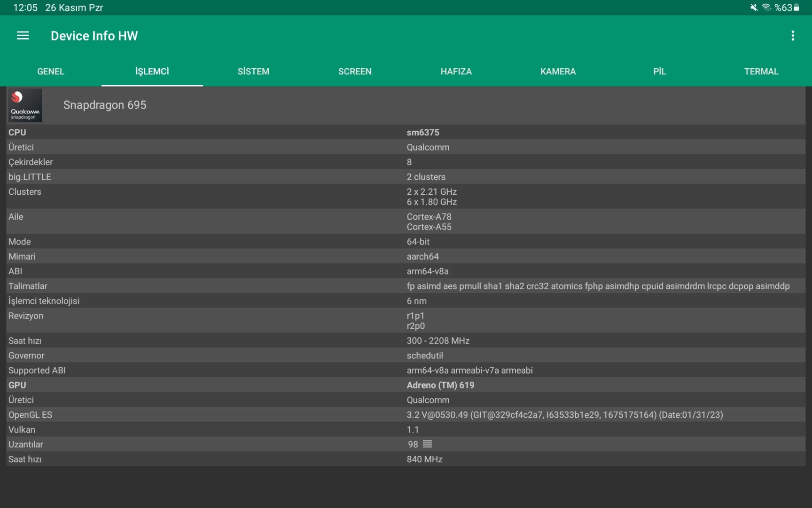
Task: Tap the Talimatlar instruction flags value
Action: click(598, 286)
